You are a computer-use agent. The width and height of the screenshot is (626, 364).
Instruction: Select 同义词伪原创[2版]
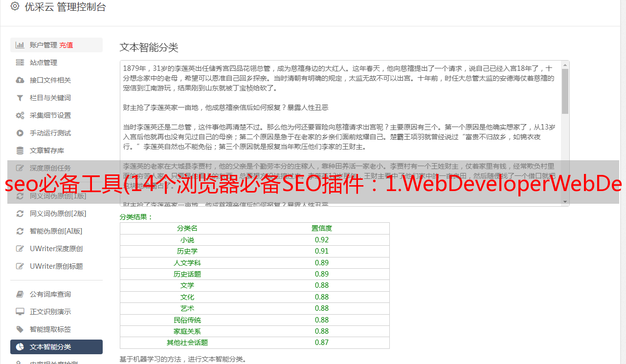[56, 214]
